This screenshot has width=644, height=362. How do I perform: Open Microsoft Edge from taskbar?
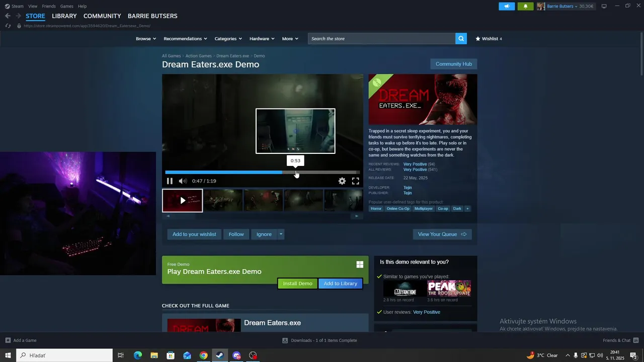coord(138,355)
